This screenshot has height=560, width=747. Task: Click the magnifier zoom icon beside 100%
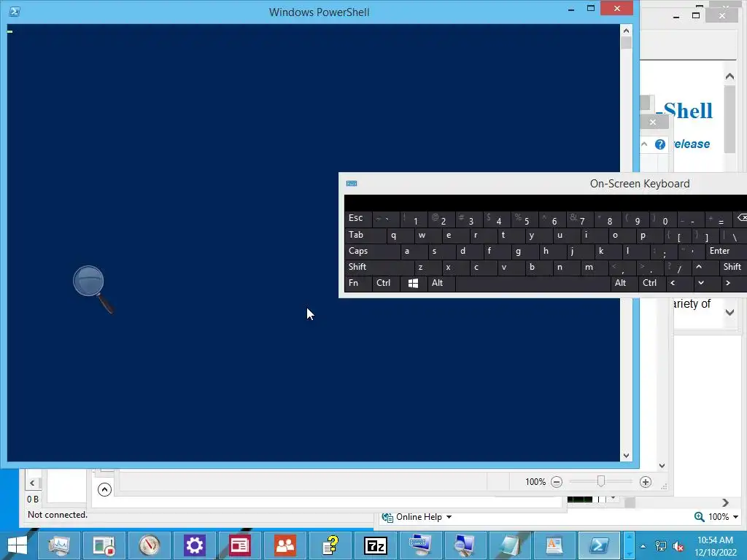(699, 517)
